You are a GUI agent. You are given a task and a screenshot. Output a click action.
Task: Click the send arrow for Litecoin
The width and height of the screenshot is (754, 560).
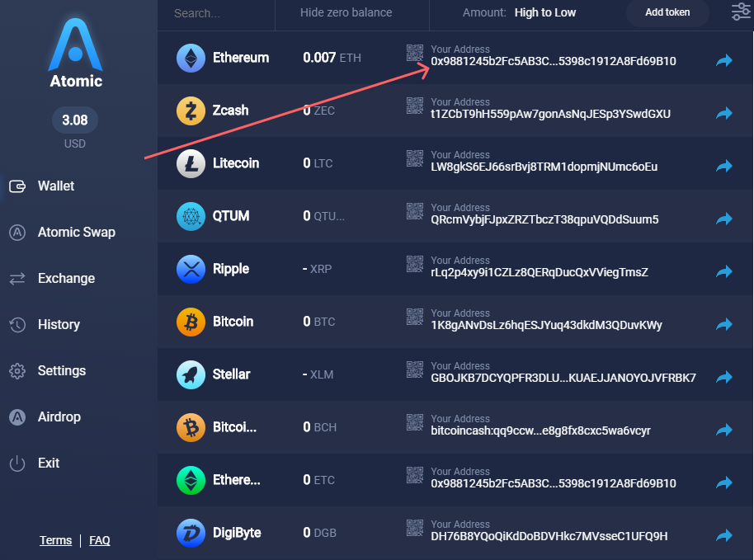coord(724,167)
